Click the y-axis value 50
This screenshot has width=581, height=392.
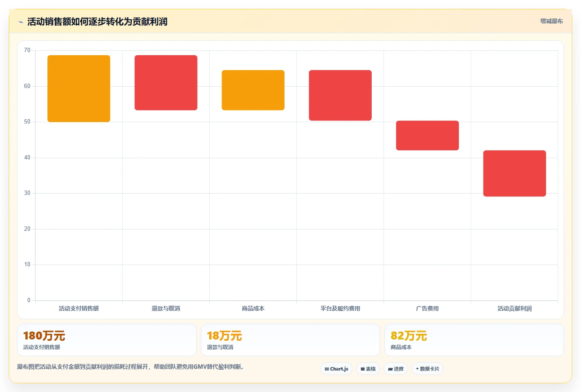coord(27,122)
